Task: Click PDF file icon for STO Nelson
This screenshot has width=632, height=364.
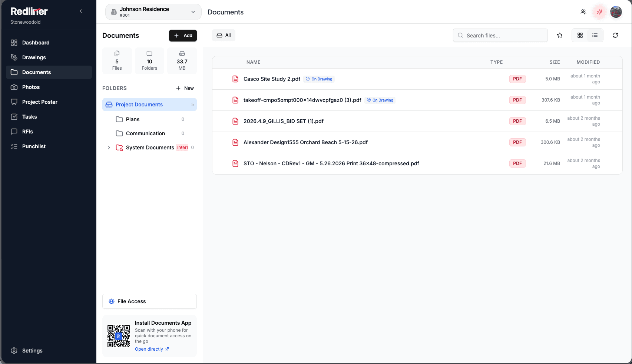Action: click(x=235, y=163)
